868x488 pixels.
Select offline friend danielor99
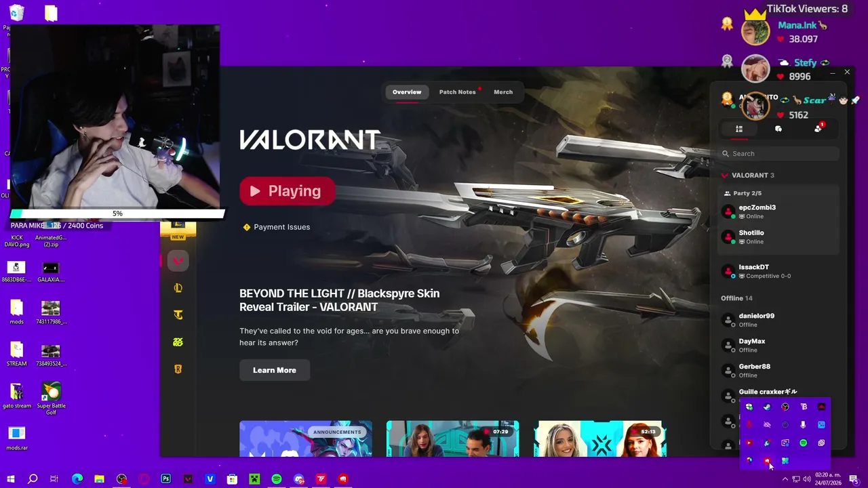click(778, 320)
